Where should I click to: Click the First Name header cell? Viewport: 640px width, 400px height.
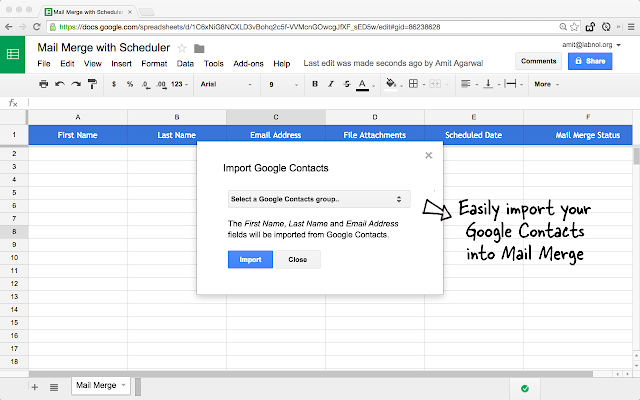click(78, 135)
